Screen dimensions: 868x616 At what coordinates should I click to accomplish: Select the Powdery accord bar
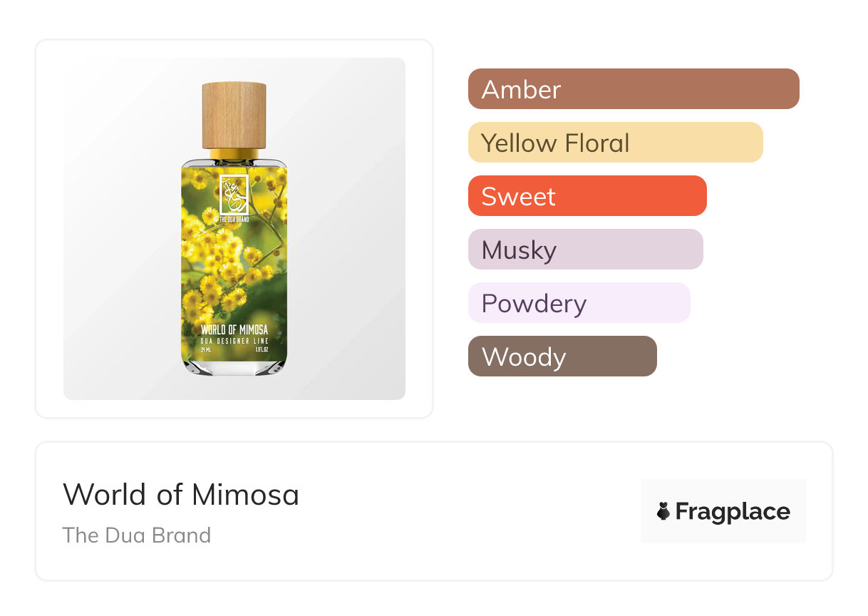pos(579,303)
